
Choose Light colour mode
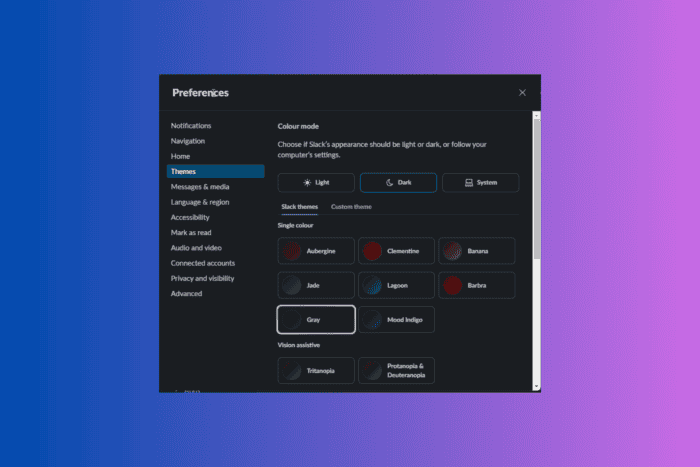316,183
